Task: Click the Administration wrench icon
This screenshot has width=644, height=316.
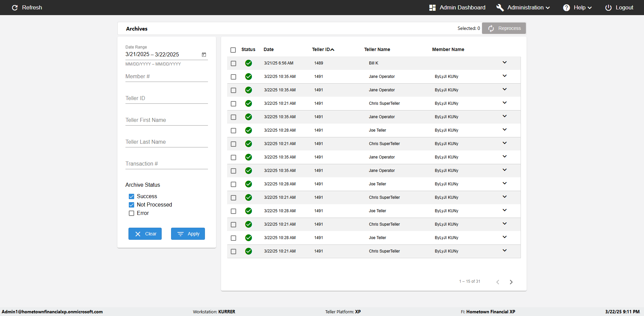Action: [x=500, y=8]
